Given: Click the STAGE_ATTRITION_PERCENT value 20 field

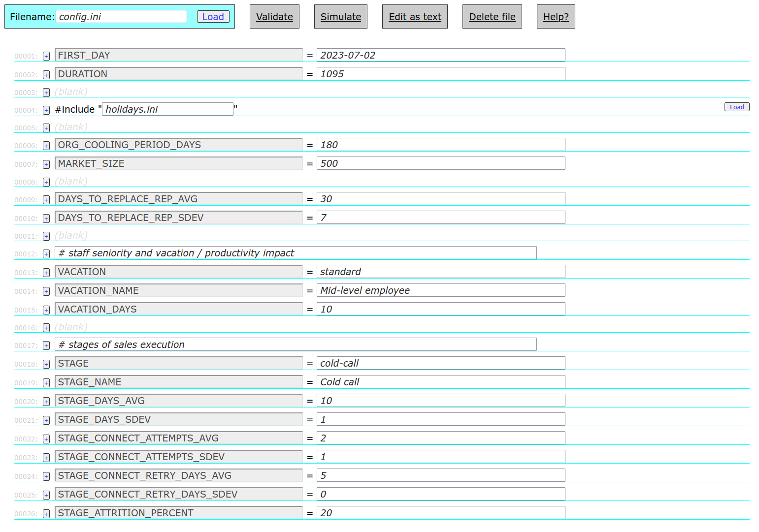Looking at the screenshot, I should coord(441,513).
